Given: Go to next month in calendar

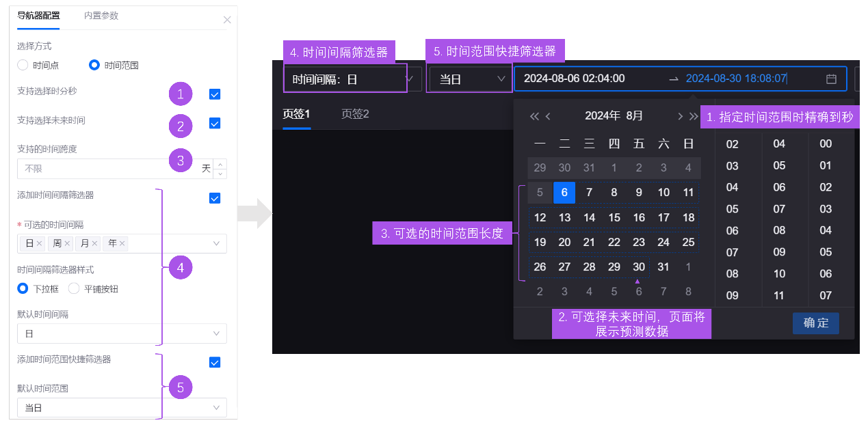Looking at the screenshot, I should tap(680, 116).
